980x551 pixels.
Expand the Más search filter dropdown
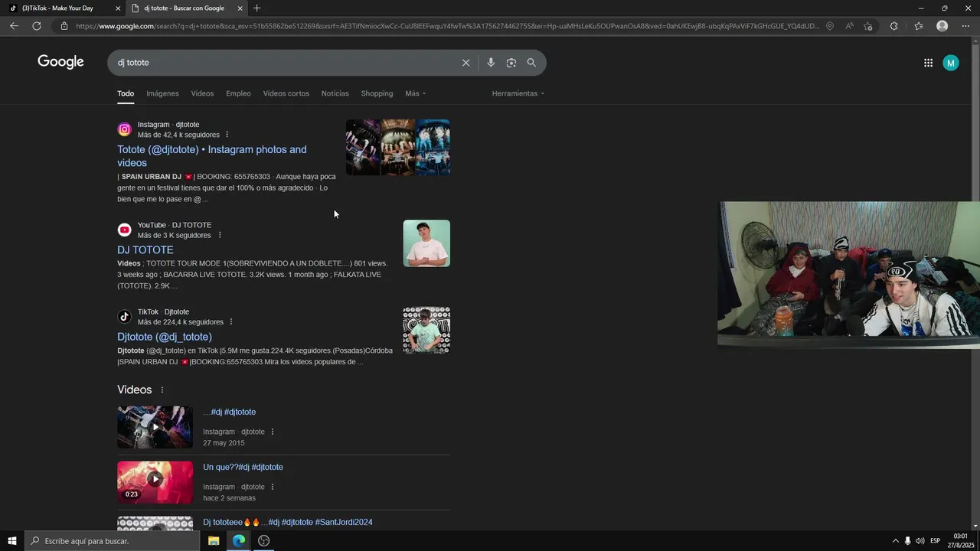416,93
